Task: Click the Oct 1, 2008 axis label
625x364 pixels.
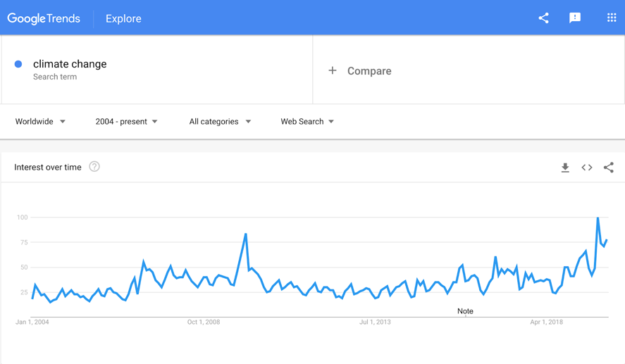Action: point(204,322)
